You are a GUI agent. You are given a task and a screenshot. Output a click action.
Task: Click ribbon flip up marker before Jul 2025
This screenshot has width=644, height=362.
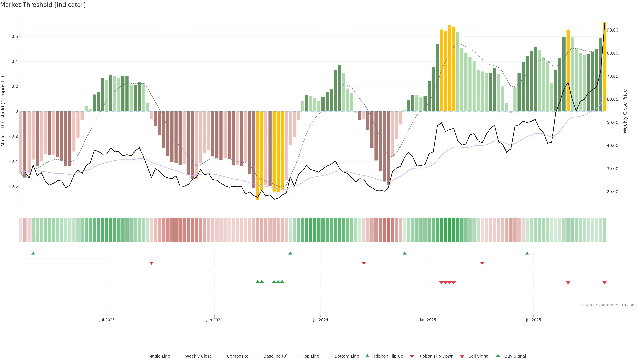point(527,253)
